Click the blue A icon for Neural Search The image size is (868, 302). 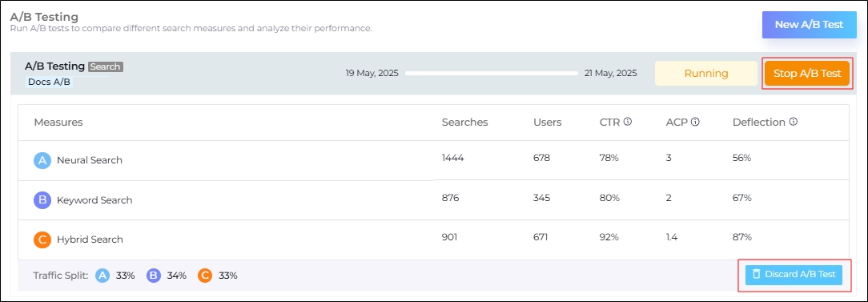click(42, 160)
